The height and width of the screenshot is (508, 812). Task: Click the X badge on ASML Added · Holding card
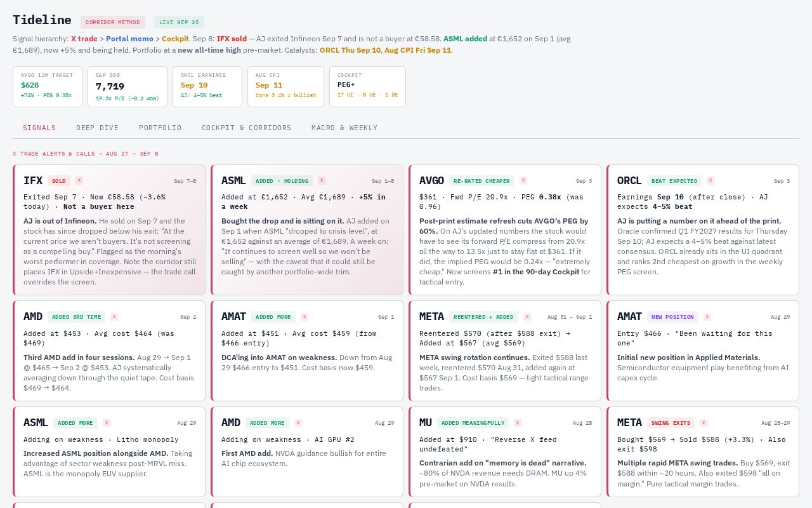322,180
